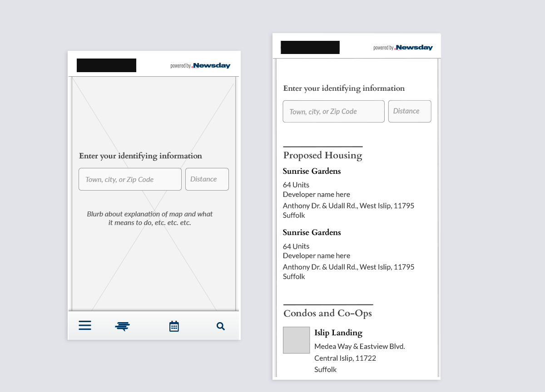The image size is (545, 392).
Task: Click the Newsday logo in the left mockup
Action: (x=211, y=66)
